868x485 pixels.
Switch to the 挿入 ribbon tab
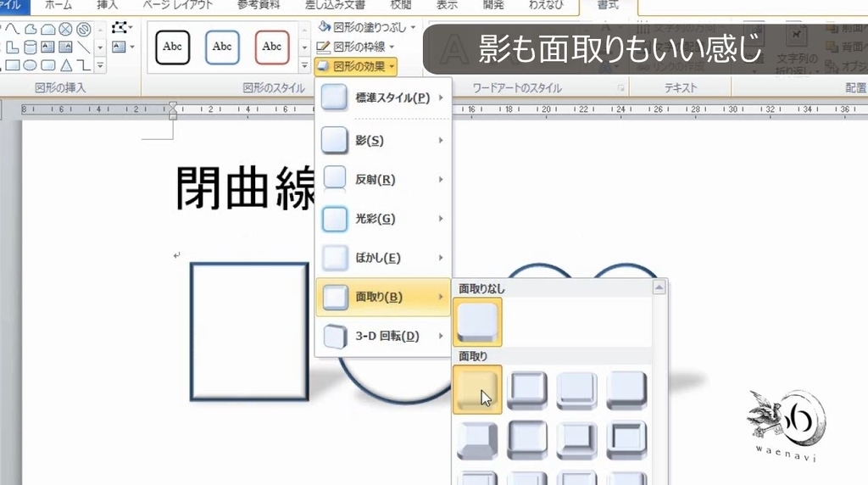click(108, 6)
